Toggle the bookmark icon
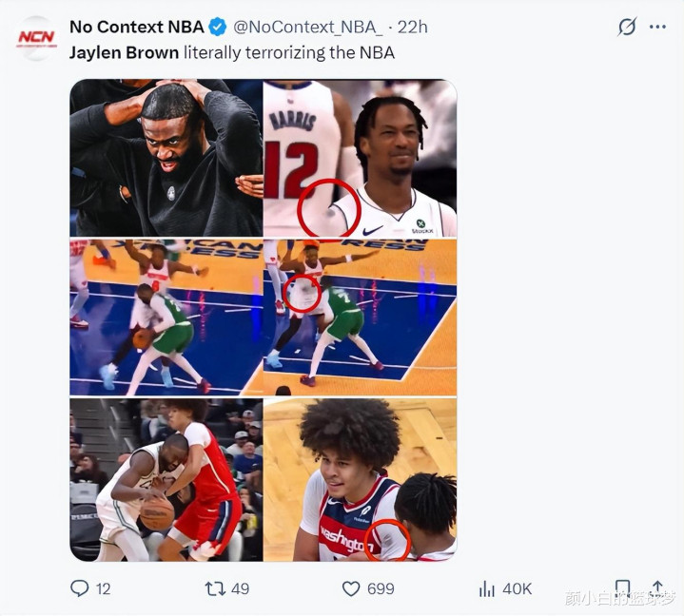 [622, 588]
